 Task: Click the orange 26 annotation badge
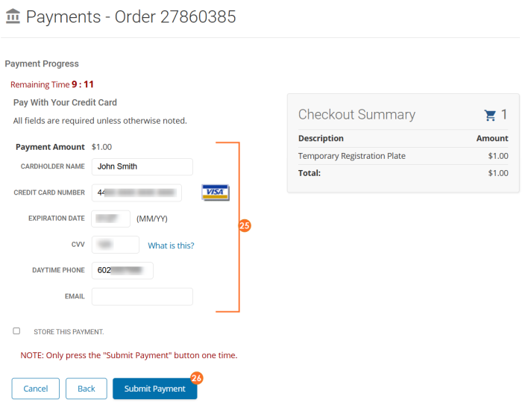196,378
